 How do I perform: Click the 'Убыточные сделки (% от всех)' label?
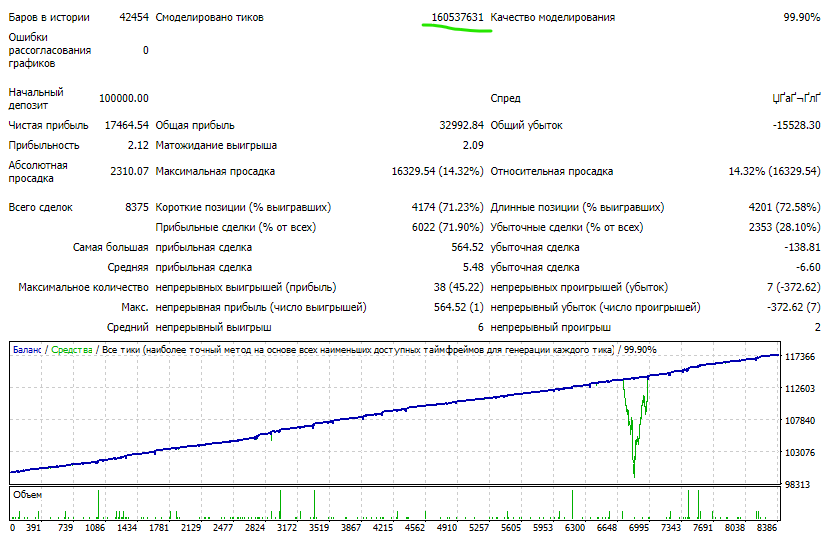pos(567,227)
